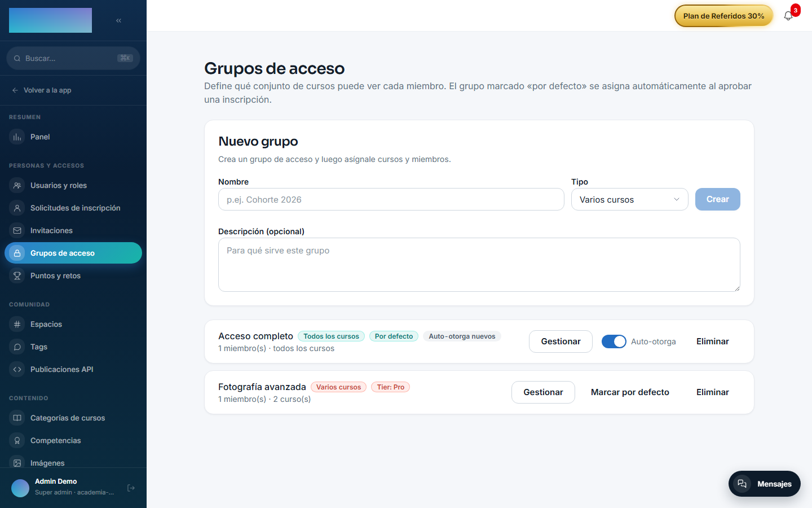
Task: Click '1 miembro(s) · todos los cursos' text
Action: pyautogui.click(x=276, y=348)
